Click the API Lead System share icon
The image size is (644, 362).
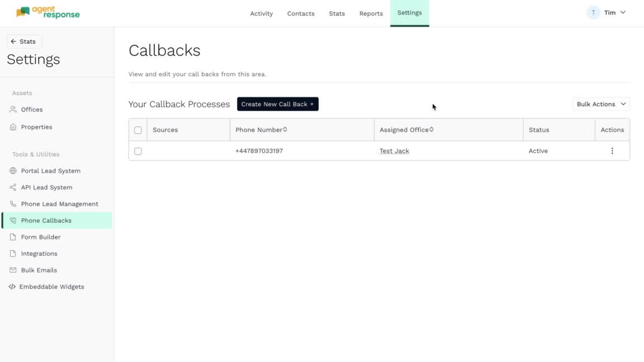pyautogui.click(x=13, y=187)
